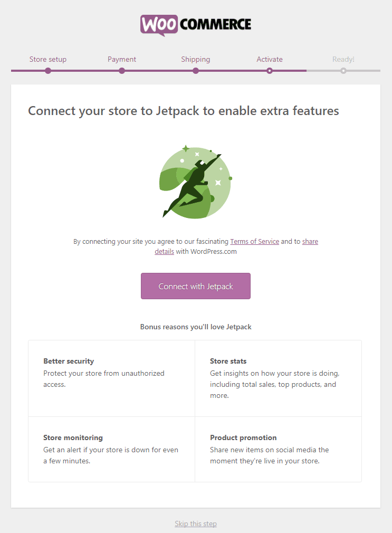This screenshot has height=533, width=392.
Task: Click the Activate step circle marker
Action: pos(270,71)
